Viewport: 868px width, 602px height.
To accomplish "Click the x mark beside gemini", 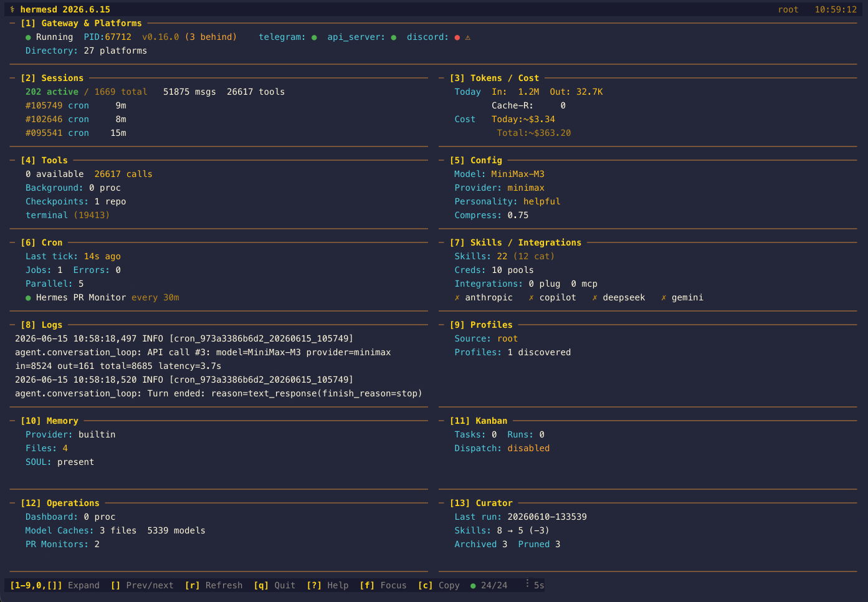I will coord(664,298).
